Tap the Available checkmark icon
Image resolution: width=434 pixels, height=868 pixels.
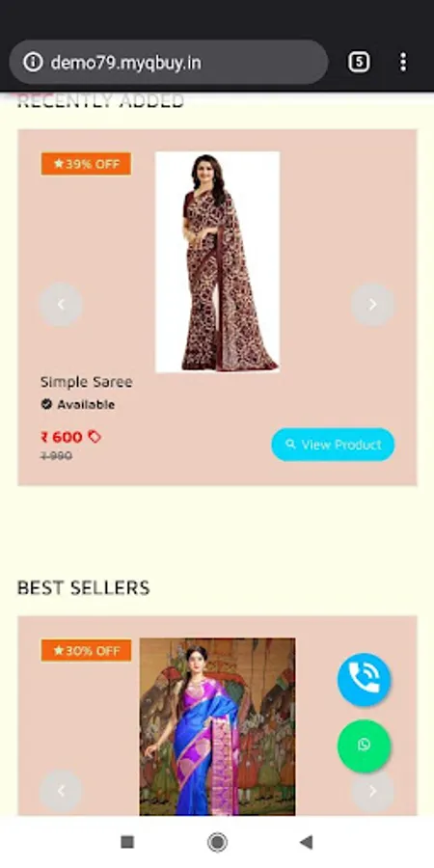[x=46, y=405]
